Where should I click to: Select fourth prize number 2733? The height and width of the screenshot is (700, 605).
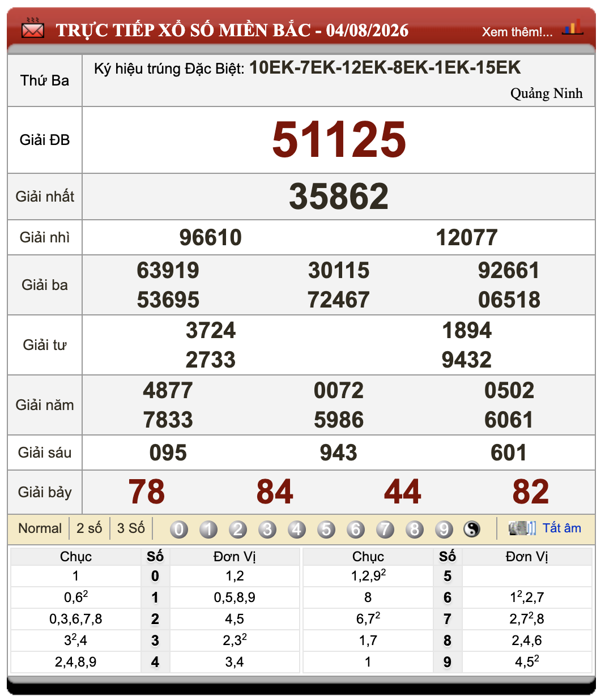[211, 360]
